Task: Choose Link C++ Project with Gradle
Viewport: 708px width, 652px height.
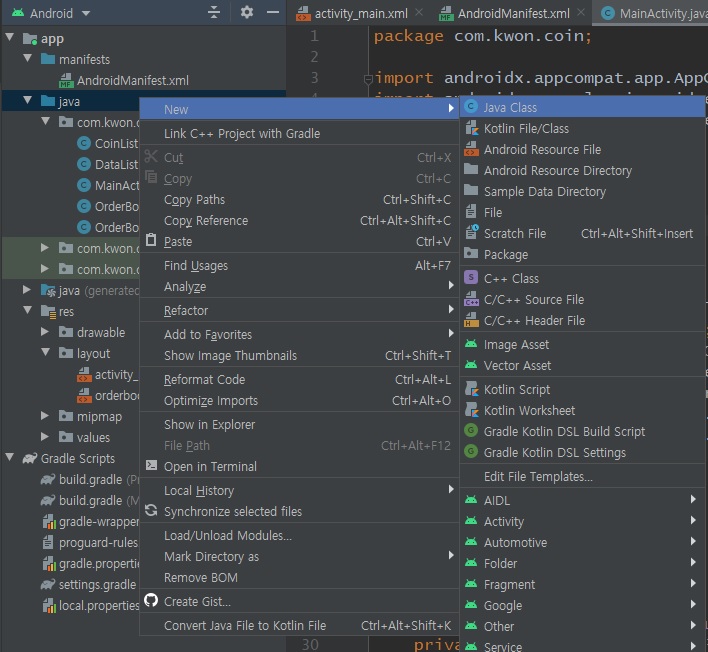Action: 299,133
